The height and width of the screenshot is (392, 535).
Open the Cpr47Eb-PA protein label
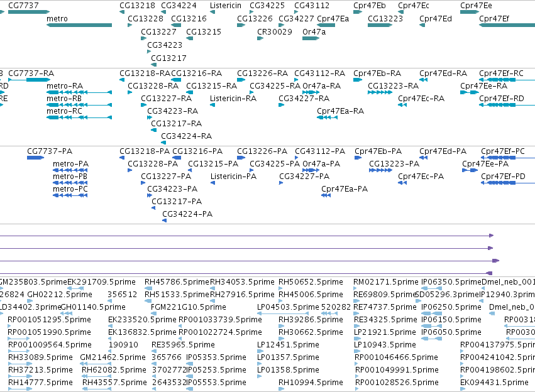click(x=378, y=151)
